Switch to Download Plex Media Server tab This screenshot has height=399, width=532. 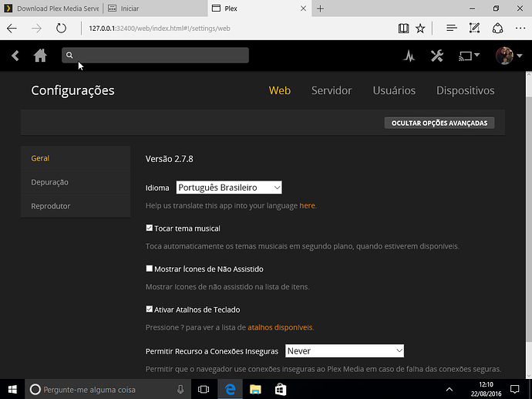(52, 8)
